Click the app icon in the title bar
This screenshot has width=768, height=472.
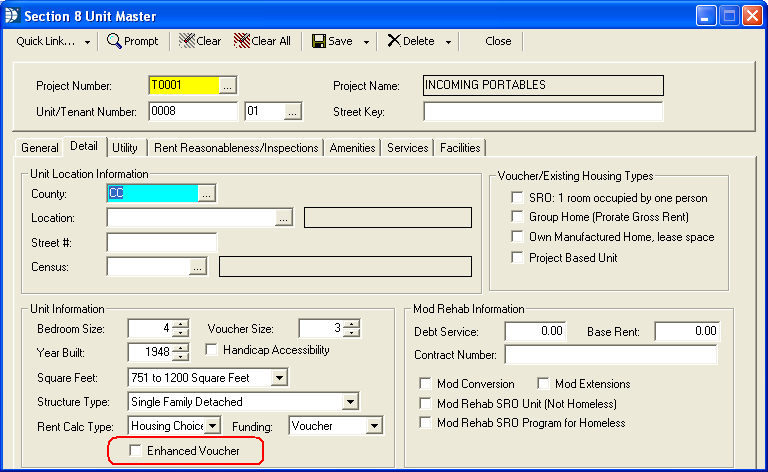11,16
